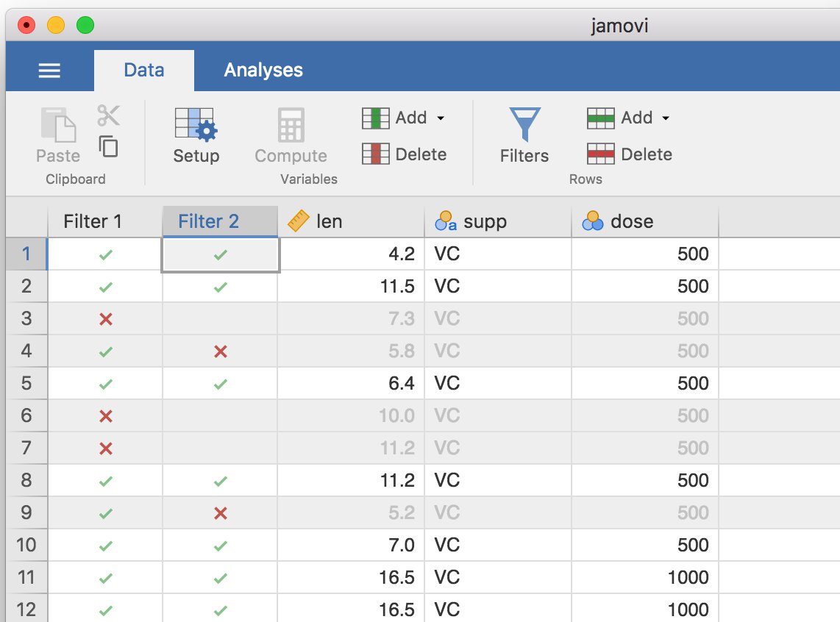Click the greyed len value 5.8
The width and height of the screenshot is (840, 622).
point(402,351)
